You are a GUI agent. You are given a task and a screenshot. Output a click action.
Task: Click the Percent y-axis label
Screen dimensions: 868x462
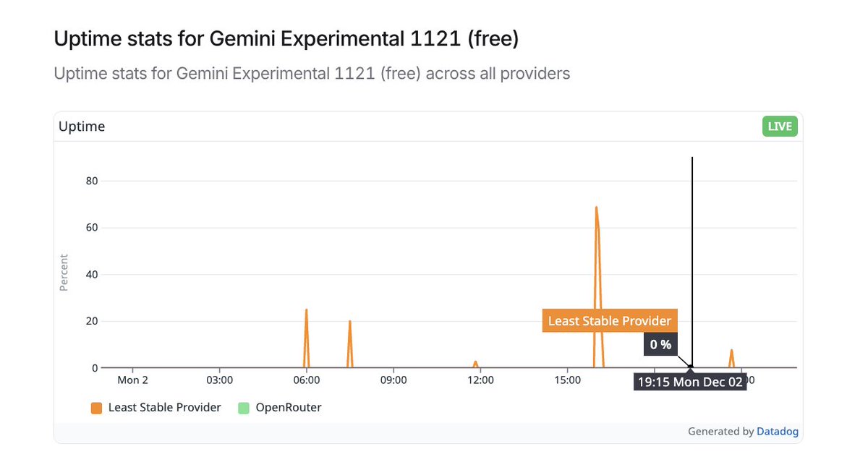pos(64,273)
